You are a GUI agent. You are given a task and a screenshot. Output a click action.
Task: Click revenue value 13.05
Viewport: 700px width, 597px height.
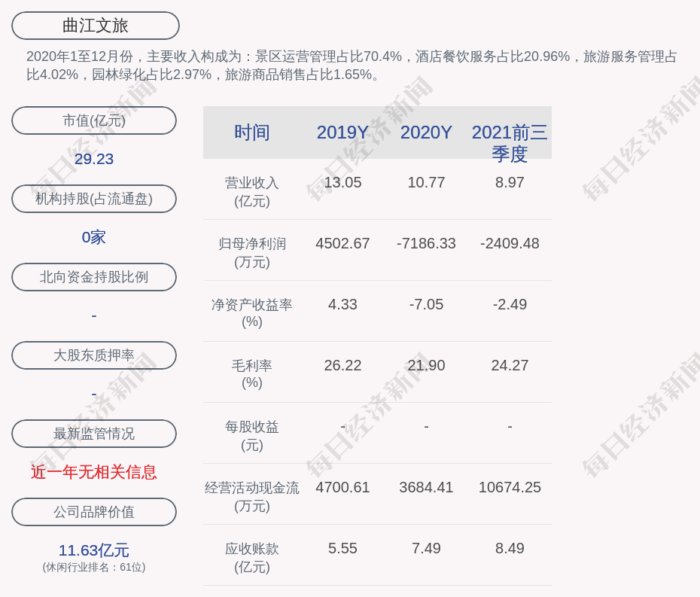click(x=342, y=183)
